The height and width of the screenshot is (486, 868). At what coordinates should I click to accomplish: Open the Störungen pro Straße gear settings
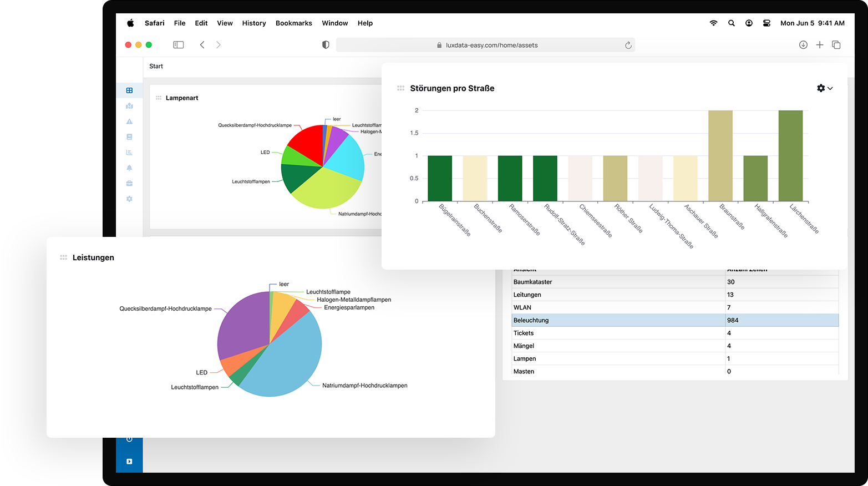[x=821, y=88]
